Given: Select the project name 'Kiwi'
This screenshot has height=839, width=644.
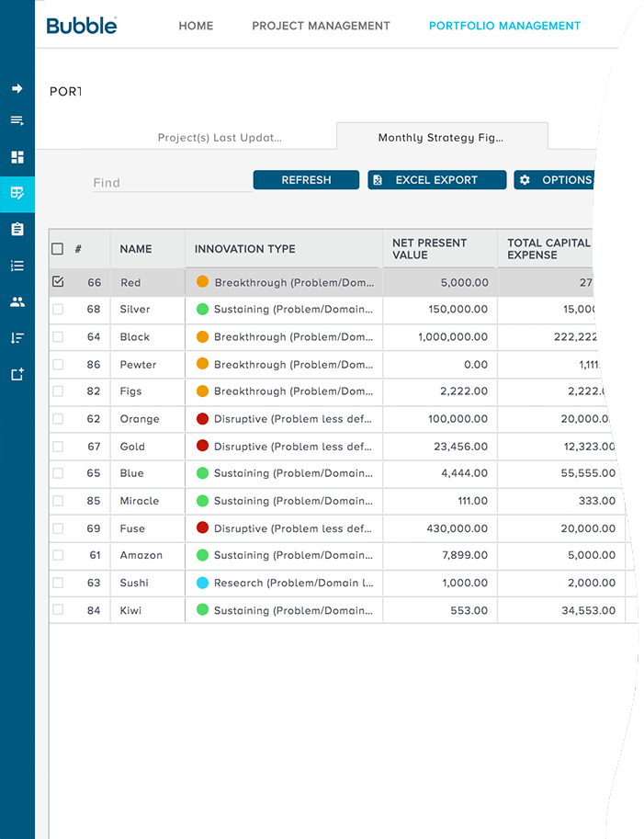Looking at the screenshot, I should (130, 610).
